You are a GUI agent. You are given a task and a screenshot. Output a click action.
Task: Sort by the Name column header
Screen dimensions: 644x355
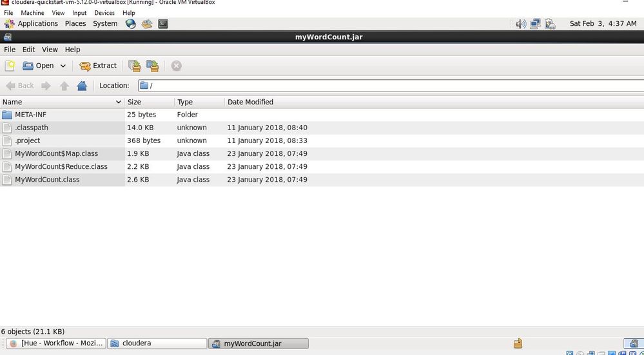(x=62, y=102)
